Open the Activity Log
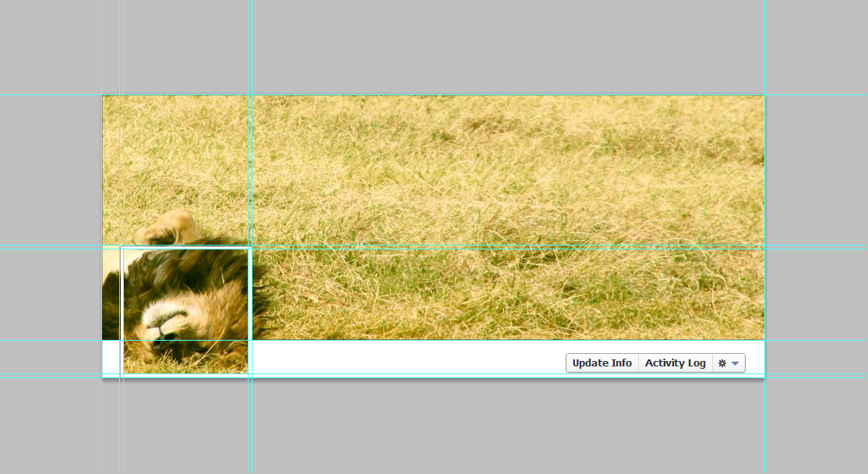The width and height of the screenshot is (868, 474). 675,363
